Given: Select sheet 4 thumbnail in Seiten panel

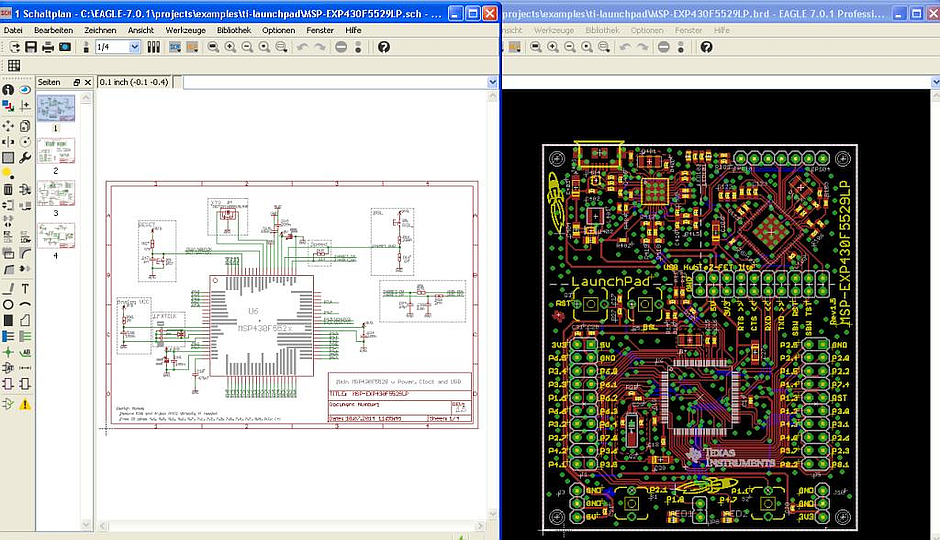Looking at the screenshot, I should click(56, 236).
